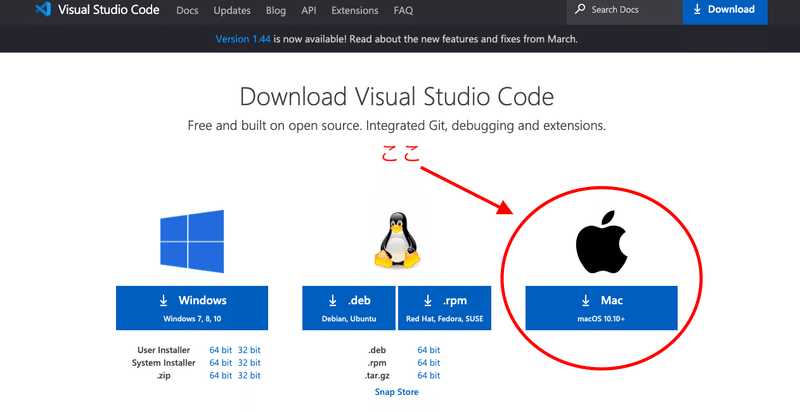Open the API nav link

click(309, 10)
